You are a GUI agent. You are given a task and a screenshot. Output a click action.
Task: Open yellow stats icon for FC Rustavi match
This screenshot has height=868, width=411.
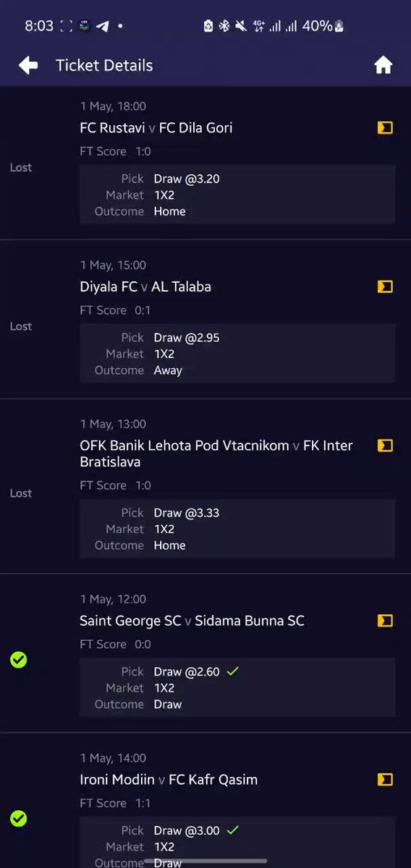[x=385, y=128]
